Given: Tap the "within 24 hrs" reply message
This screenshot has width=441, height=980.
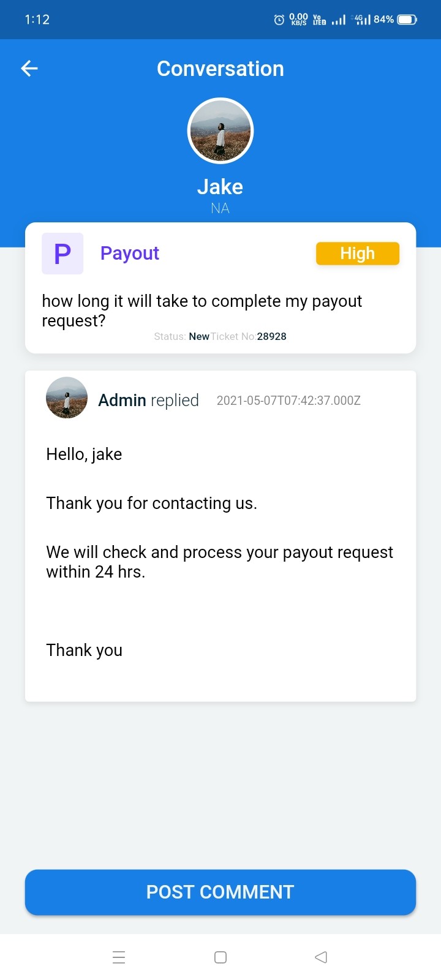Looking at the screenshot, I should point(219,562).
